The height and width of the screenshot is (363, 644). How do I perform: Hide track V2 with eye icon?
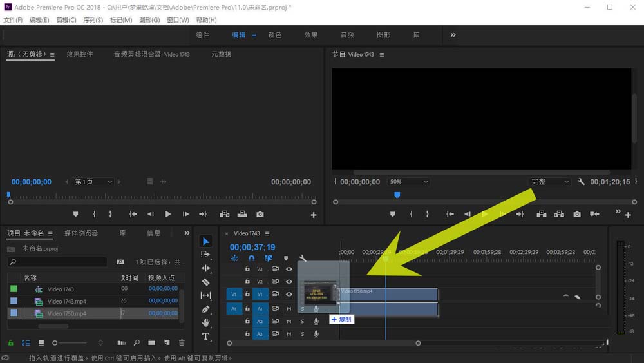[x=289, y=282]
